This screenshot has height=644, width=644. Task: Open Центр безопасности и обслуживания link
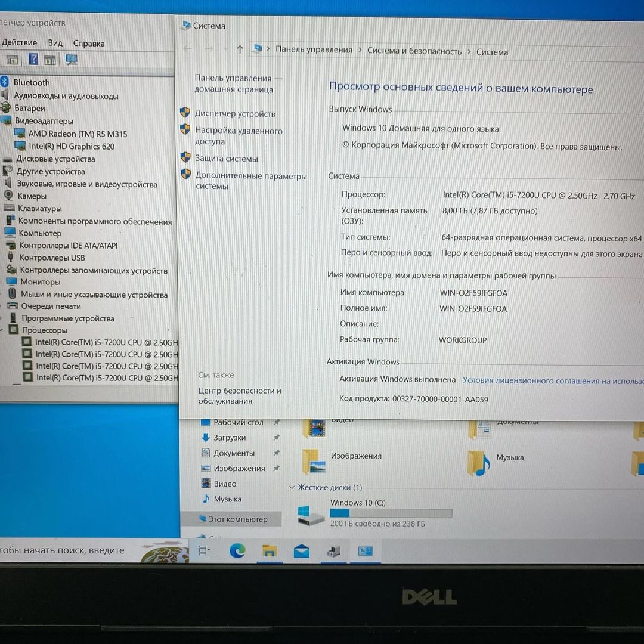[240, 395]
